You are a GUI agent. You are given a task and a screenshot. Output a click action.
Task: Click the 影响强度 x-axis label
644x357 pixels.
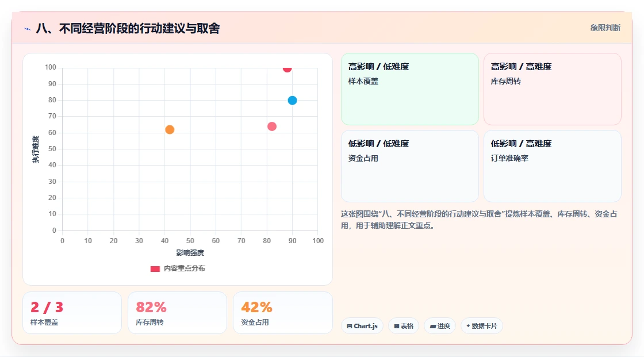coord(190,252)
